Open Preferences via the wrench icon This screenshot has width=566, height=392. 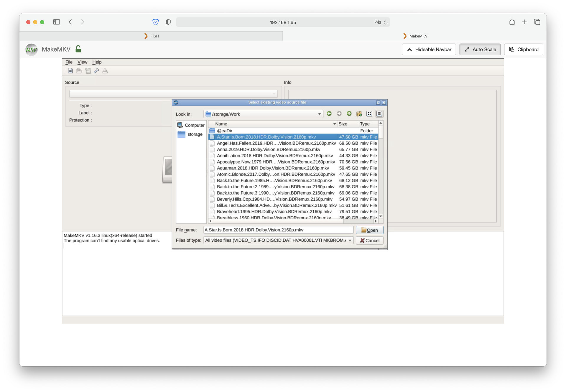pyautogui.click(x=96, y=71)
